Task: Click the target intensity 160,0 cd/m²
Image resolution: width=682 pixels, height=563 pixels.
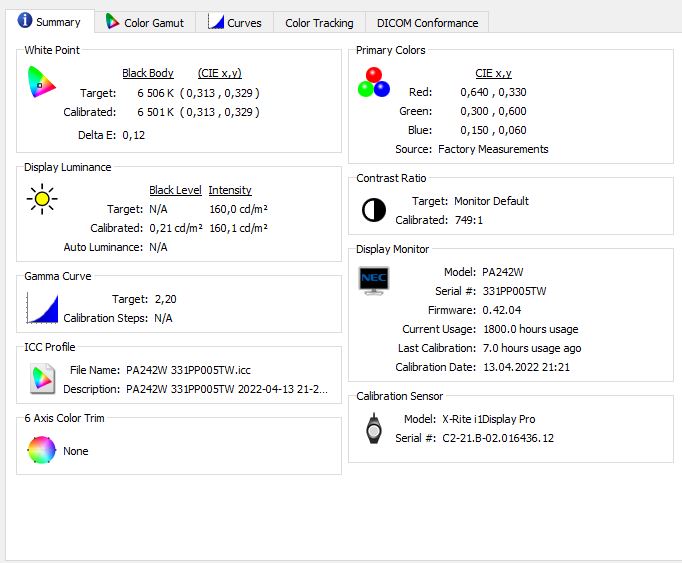Action: pyautogui.click(x=238, y=209)
